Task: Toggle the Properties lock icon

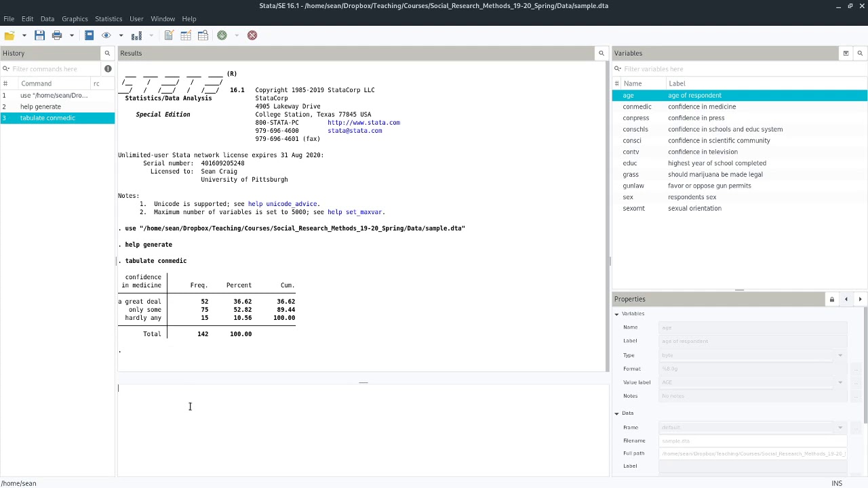Action: point(831,299)
